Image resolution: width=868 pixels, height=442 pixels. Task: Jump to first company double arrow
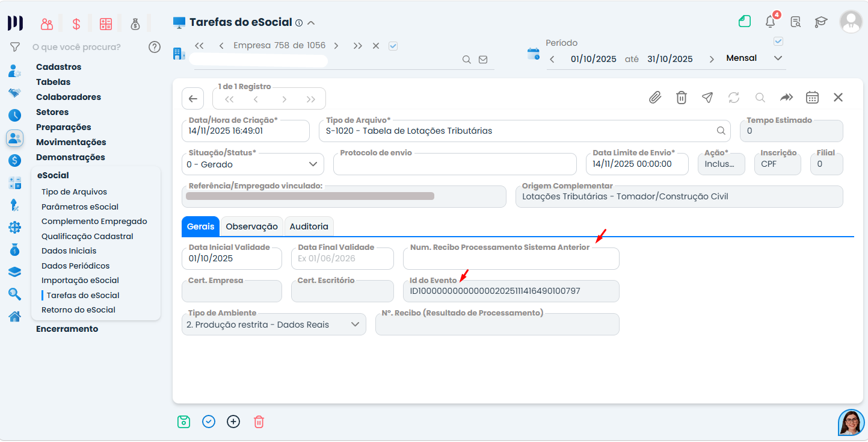[200, 46]
